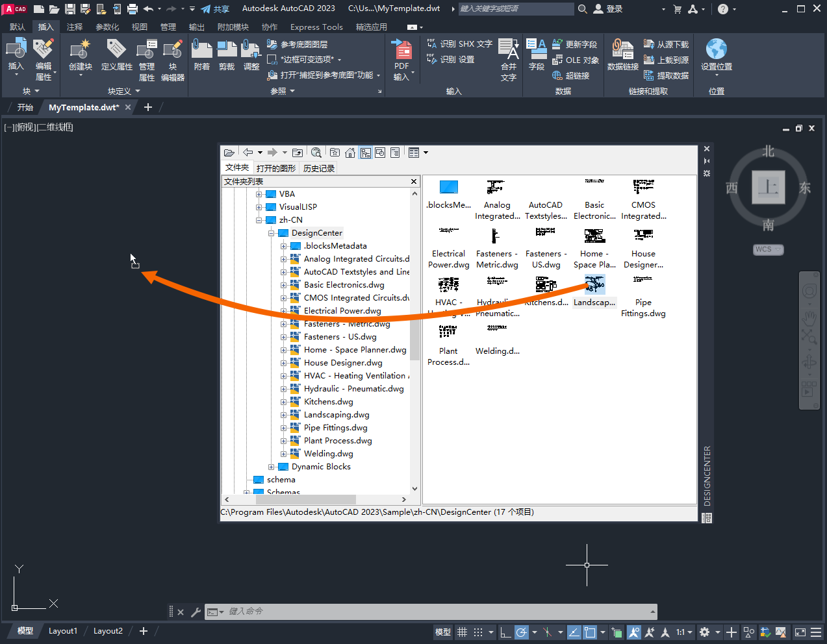
Task: Toggle 2D object snap in status bar
Action: tap(590, 632)
